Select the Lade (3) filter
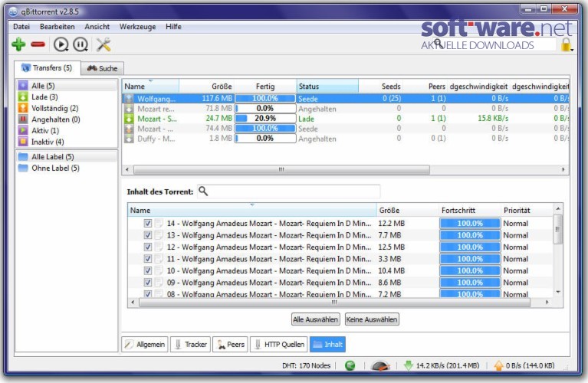This screenshot has height=383, width=588. pos(67,97)
